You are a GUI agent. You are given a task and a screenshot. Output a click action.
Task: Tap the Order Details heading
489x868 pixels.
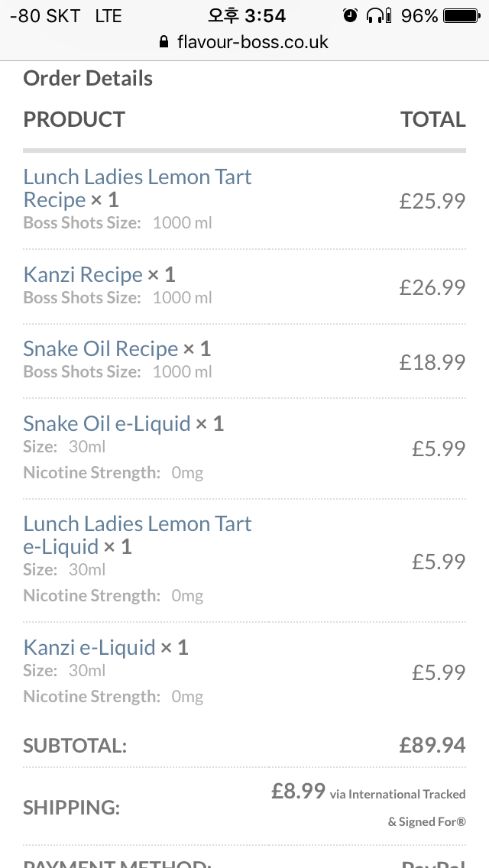pyautogui.click(x=88, y=79)
